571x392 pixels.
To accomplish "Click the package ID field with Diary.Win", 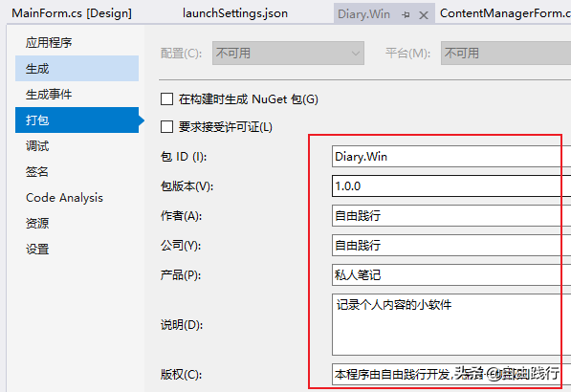I will (451, 157).
